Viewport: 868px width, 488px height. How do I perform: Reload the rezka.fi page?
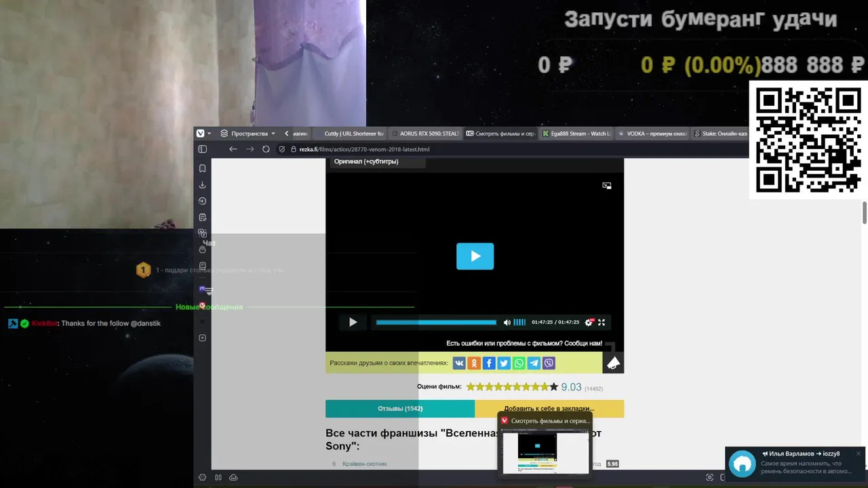coord(266,149)
